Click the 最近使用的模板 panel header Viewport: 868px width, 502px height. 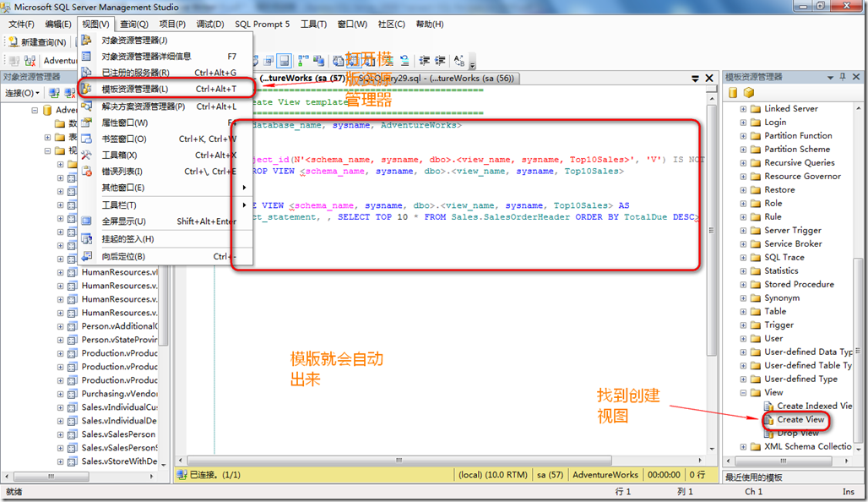pyautogui.click(x=793, y=477)
